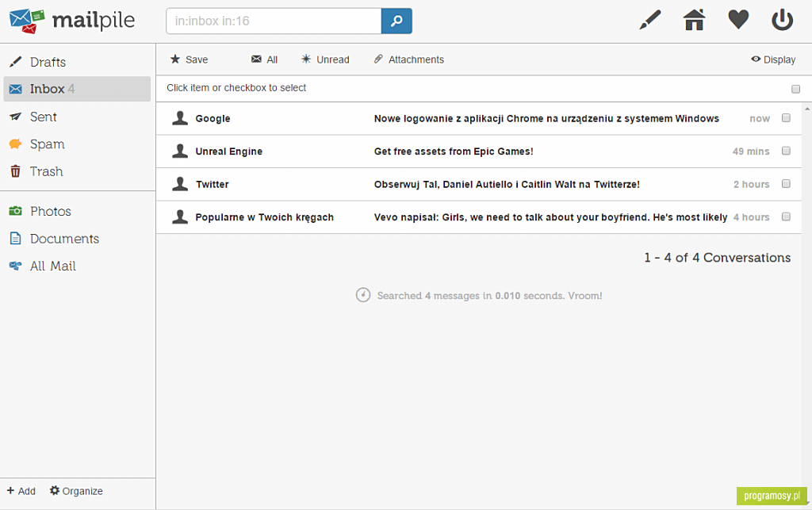Click '1 - 4 of 4 Conversations' text
Screen dimensions: 812x510
717,257
